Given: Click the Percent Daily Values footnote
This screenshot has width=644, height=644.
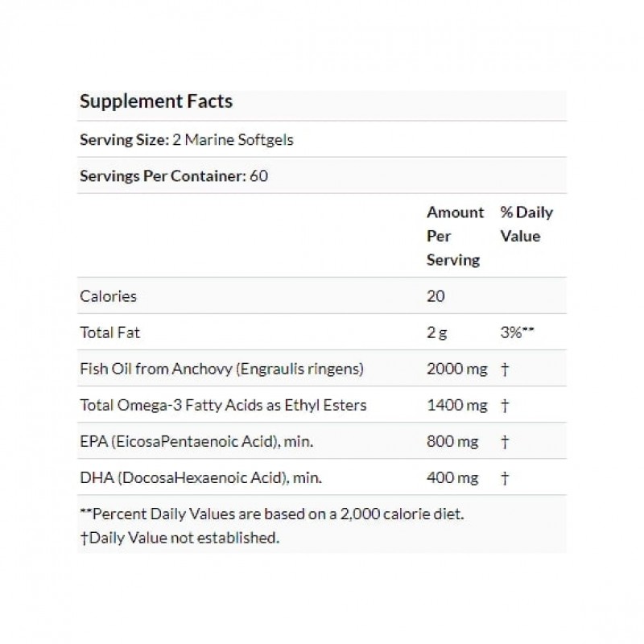Looking at the screenshot, I should click(272, 514).
